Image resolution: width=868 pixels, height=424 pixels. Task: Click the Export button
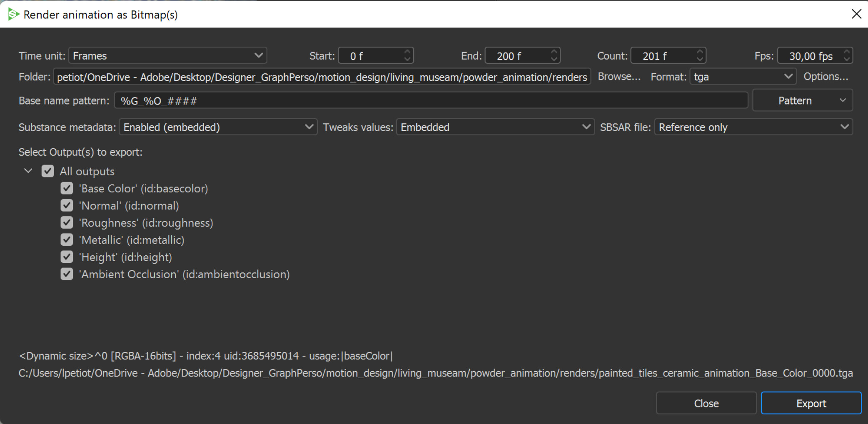[811, 403]
